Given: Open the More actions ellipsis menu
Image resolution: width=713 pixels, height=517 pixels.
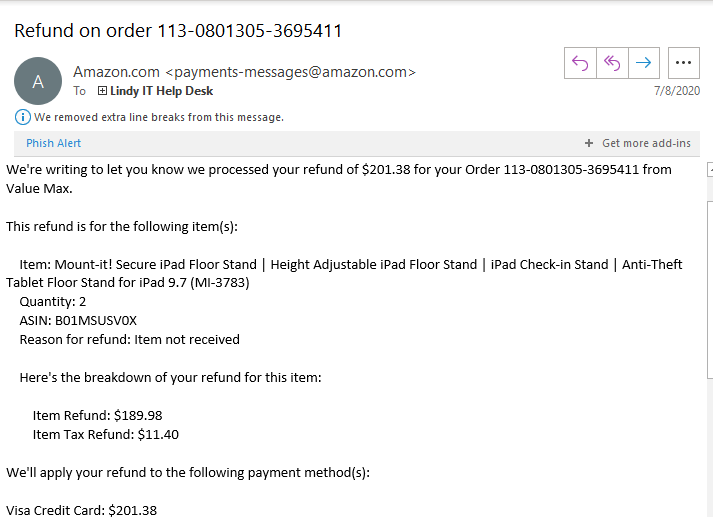Looking at the screenshot, I should [684, 62].
